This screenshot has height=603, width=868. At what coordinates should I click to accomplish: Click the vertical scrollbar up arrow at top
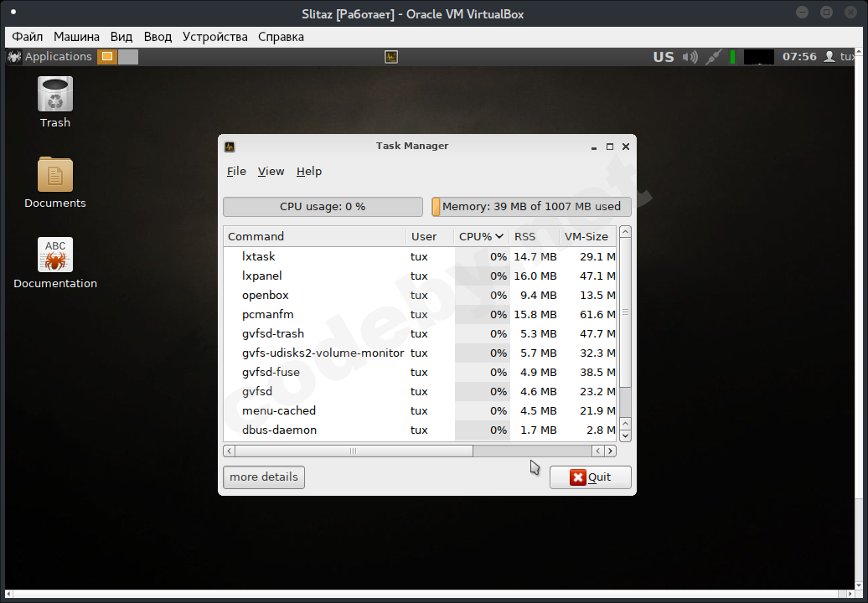coord(625,232)
